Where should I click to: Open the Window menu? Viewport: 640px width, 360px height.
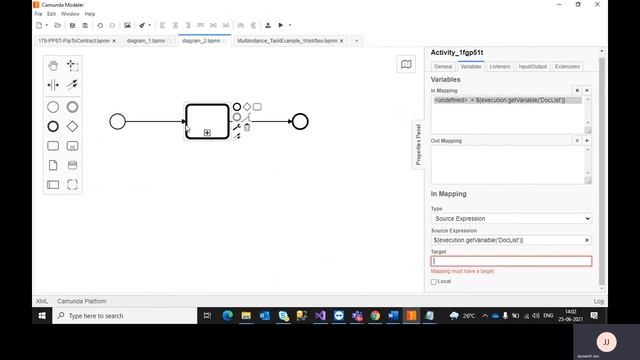[70, 14]
